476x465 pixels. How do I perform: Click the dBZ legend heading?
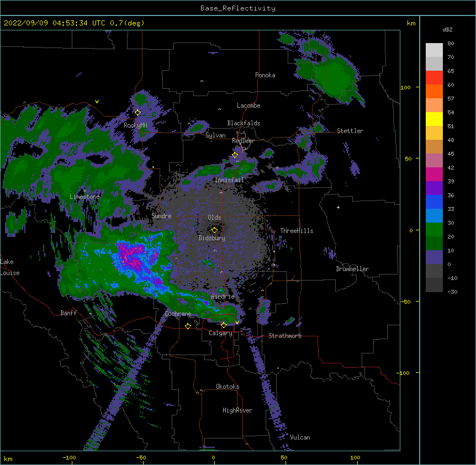pos(447,29)
